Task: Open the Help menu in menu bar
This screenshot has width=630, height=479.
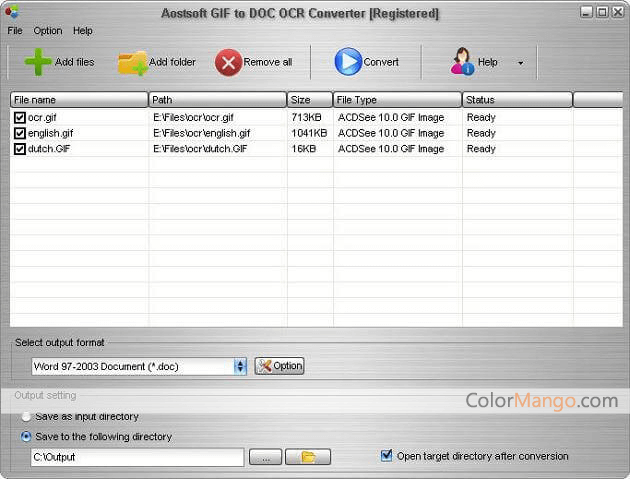Action: click(83, 31)
